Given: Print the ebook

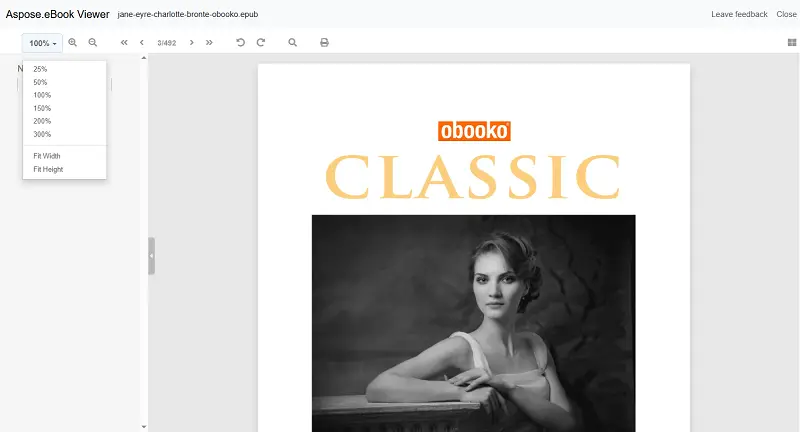Looking at the screenshot, I should (x=324, y=43).
